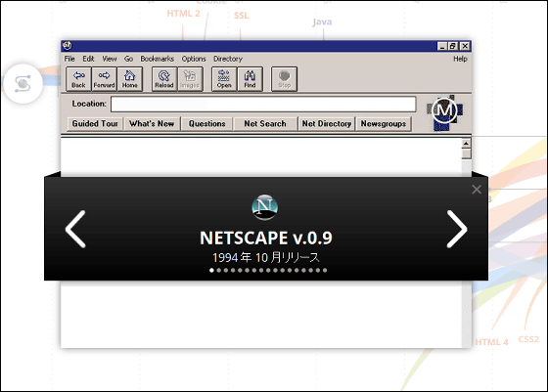The width and height of the screenshot is (548, 392).
Task: Click into the Location input field
Action: pyautogui.click(x=263, y=104)
